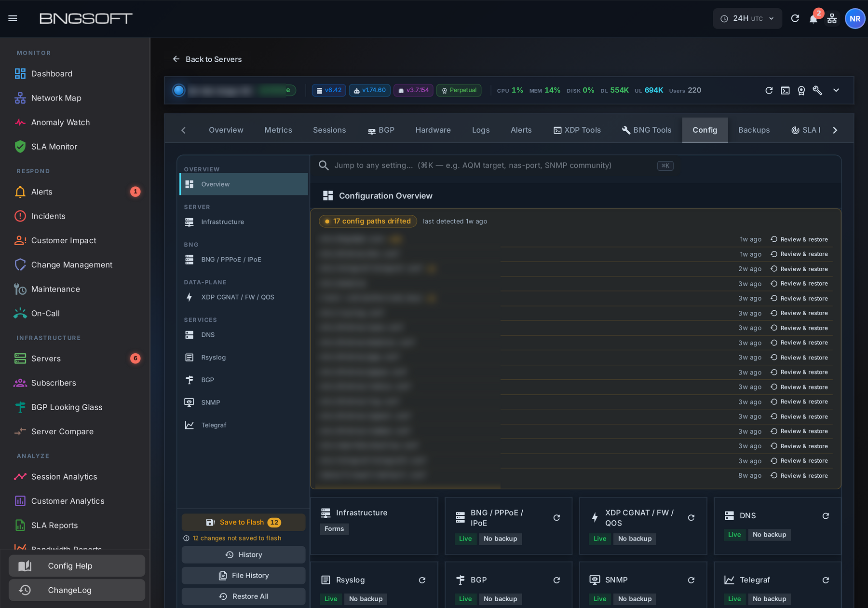Open File History button
This screenshot has width=868, height=608.
pos(244,576)
